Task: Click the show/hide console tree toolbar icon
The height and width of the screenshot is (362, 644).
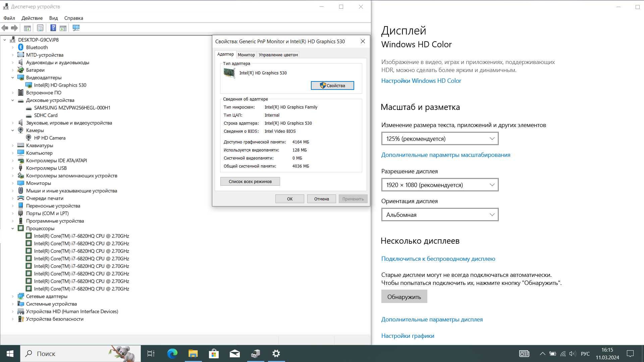Action: click(28, 28)
